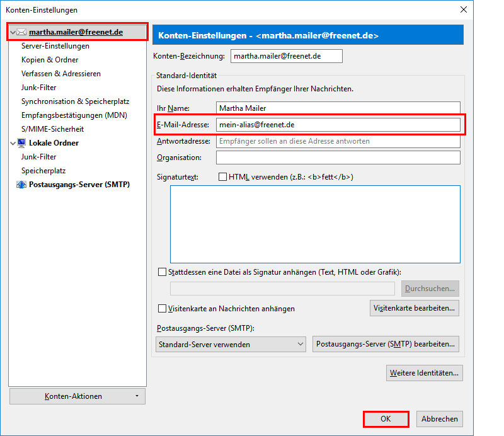Open the "Standard-Server verwenden" dropdown
The width and height of the screenshot is (504, 436).
pos(231,344)
